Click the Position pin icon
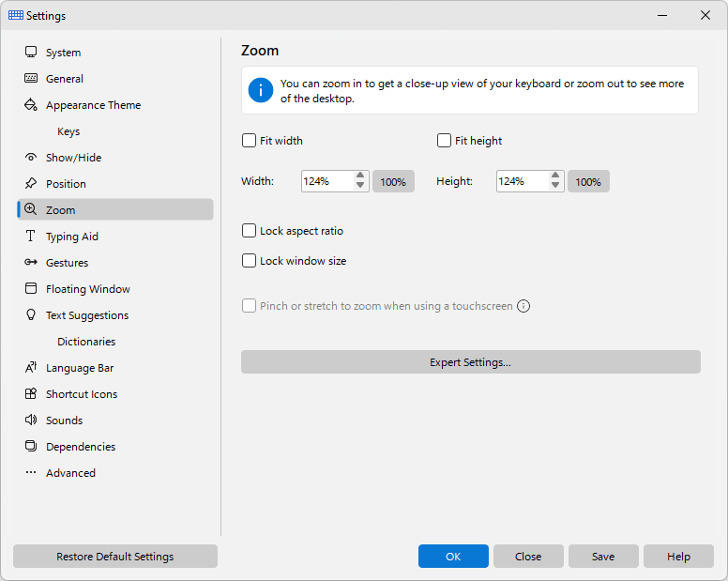This screenshot has height=581, width=728. (31, 183)
